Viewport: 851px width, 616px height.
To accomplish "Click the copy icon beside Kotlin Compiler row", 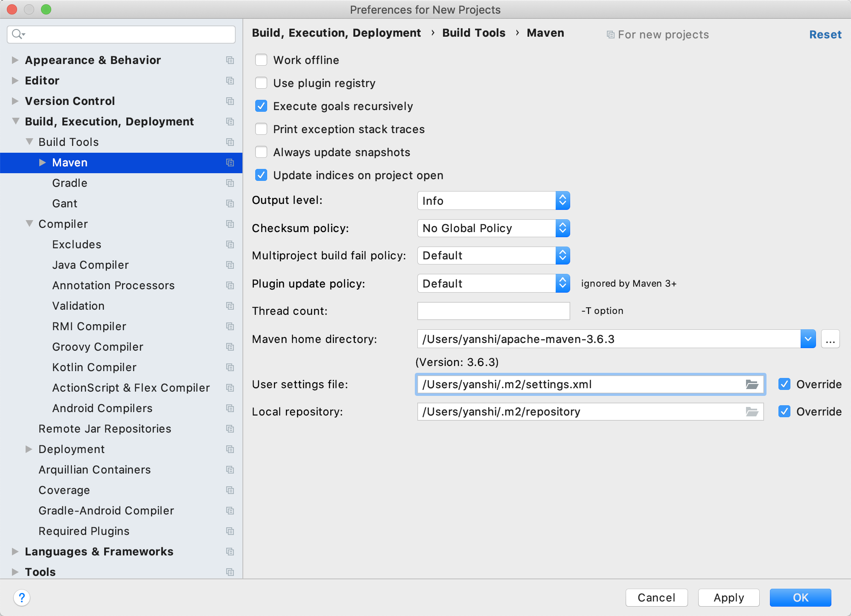I will (230, 367).
